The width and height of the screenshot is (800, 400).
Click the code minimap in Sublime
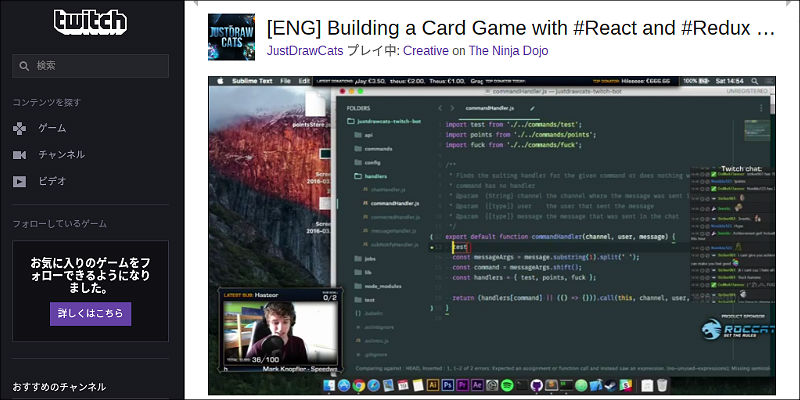pyautogui.click(x=757, y=130)
